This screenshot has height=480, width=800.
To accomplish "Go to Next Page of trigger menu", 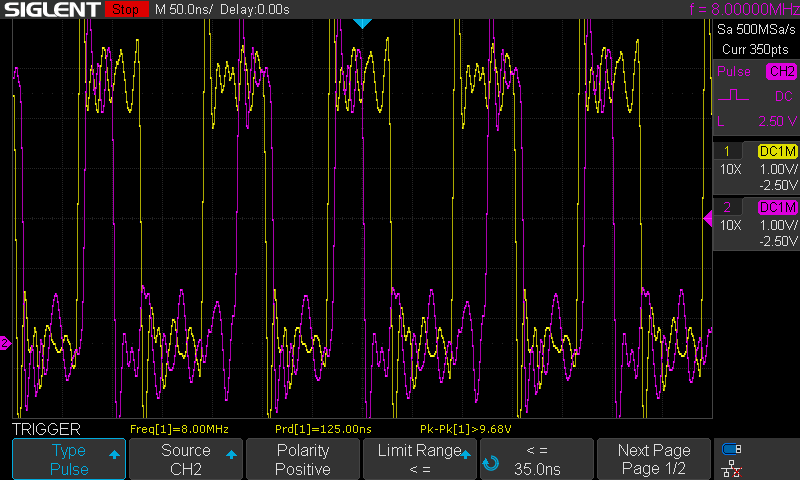I will (653, 460).
